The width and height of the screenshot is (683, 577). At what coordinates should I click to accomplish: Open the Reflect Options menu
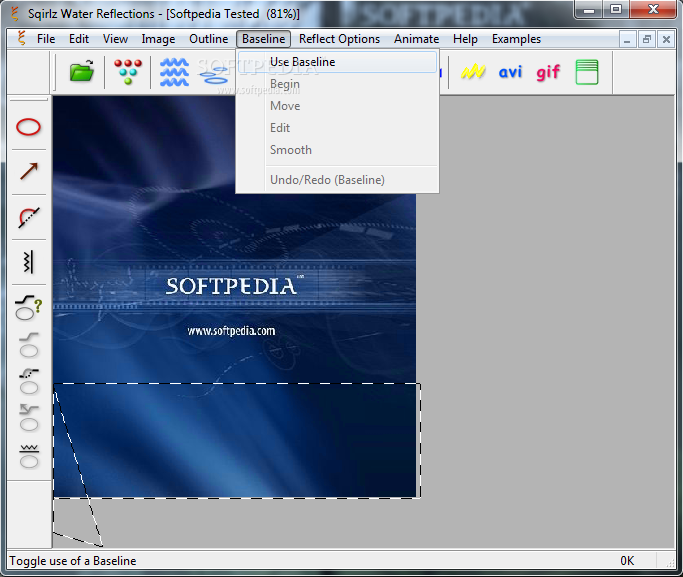pyautogui.click(x=339, y=39)
